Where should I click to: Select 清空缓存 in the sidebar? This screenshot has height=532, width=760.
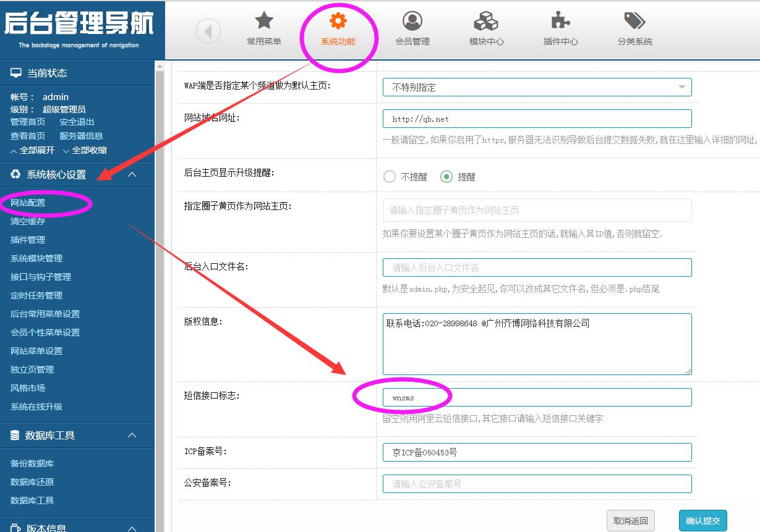click(28, 221)
